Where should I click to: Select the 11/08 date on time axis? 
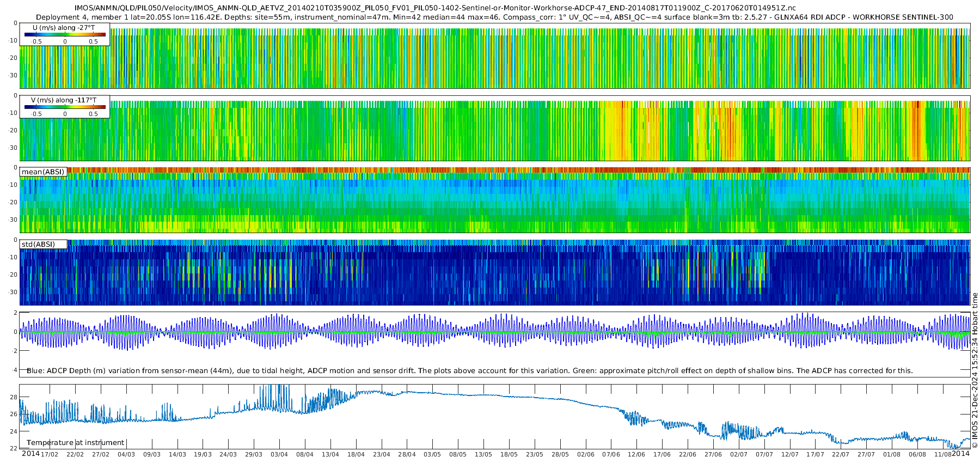point(942,454)
